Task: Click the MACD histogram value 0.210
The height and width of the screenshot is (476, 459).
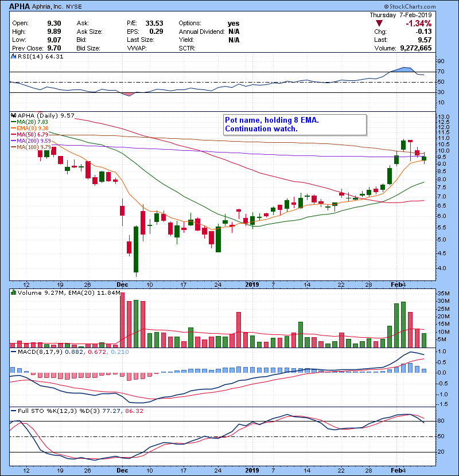Action: [120, 352]
